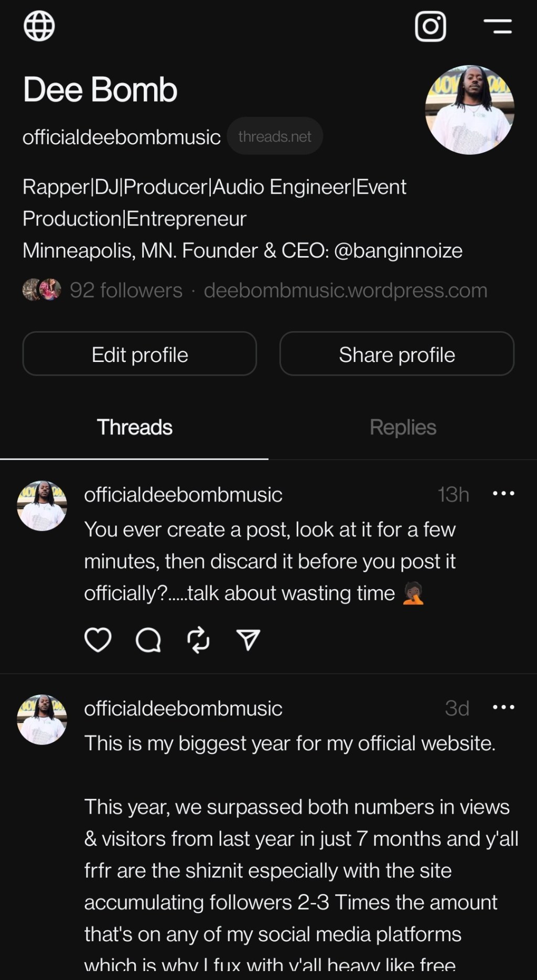537x980 pixels.
Task: Select the Threads tab
Action: point(134,428)
